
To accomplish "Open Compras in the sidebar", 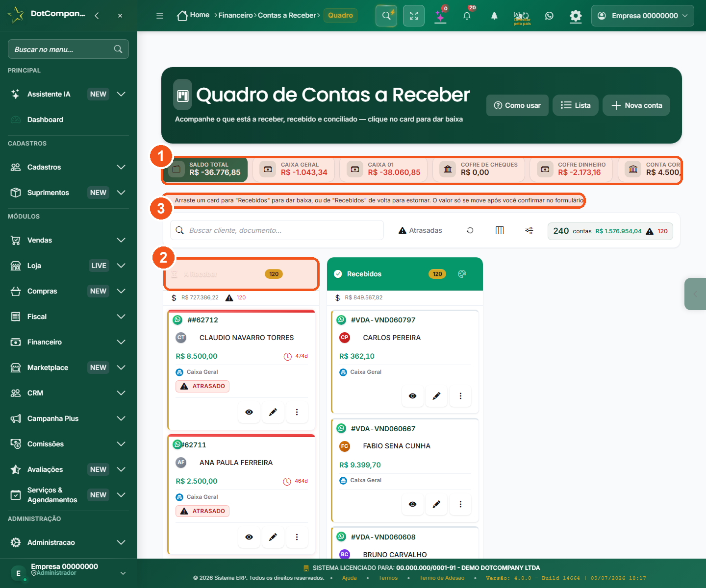I will (68, 291).
